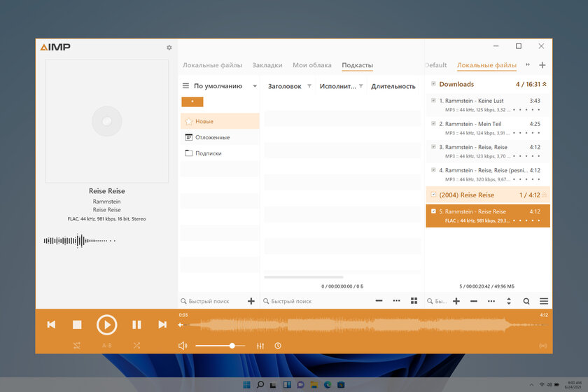Mute sound via speaker icon

point(183,346)
